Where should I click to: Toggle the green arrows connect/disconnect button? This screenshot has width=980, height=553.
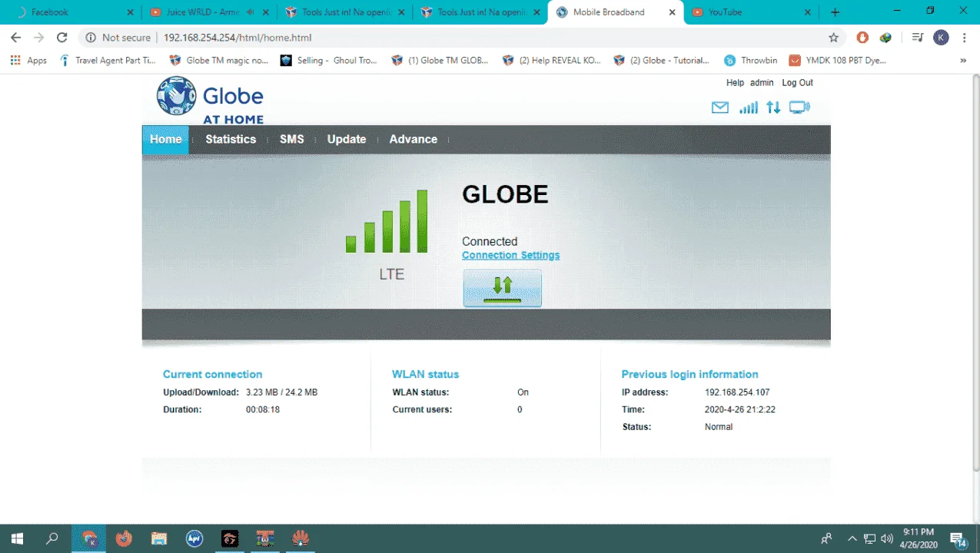(502, 288)
